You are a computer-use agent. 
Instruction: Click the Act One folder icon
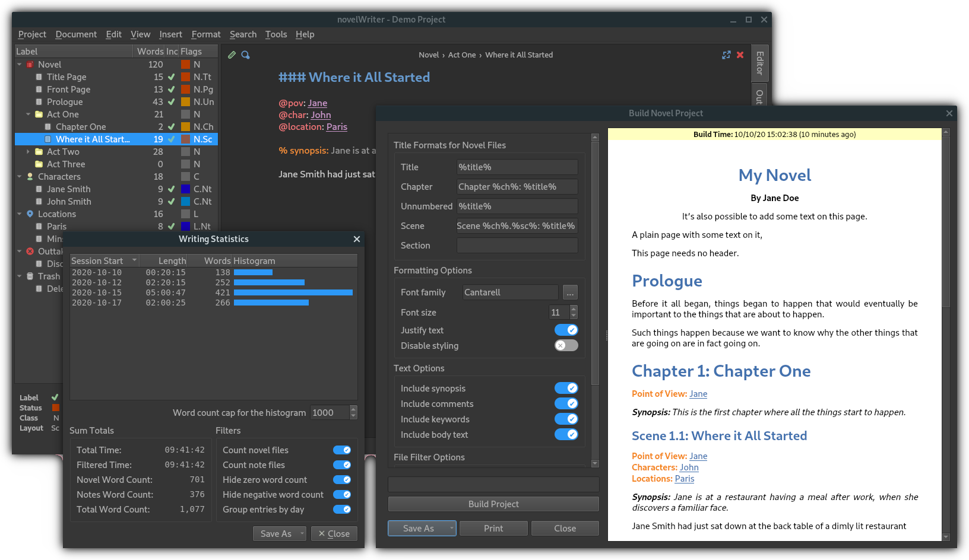pyautogui.click(x=39, y=114)
